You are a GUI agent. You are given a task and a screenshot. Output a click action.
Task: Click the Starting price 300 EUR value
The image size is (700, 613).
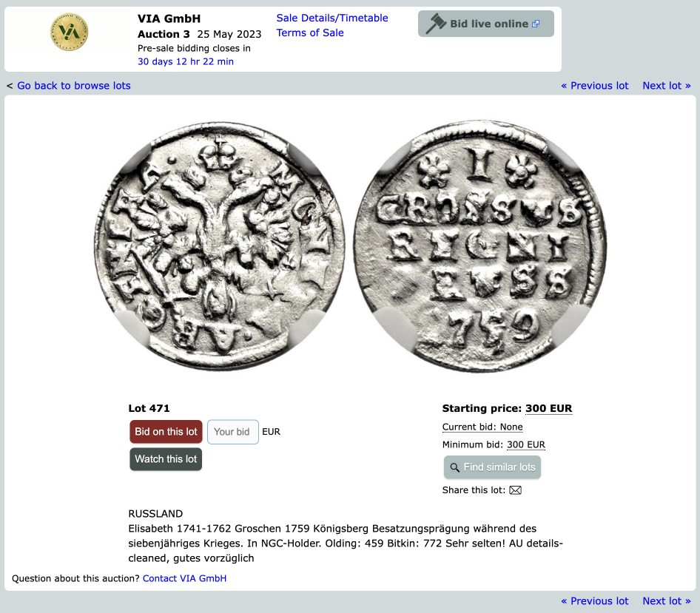[548, 408]
